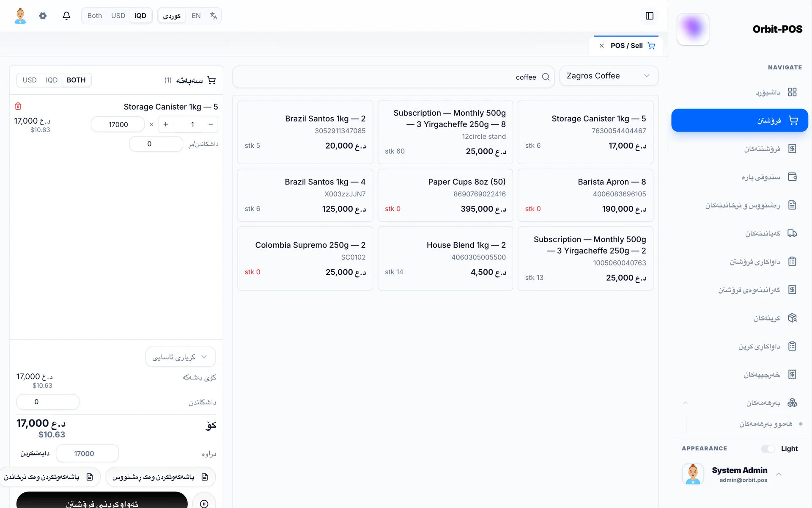Select Colombia Supremo 250g — 2 product
Screen dimensions: 812x508
(x=305, y=259)
